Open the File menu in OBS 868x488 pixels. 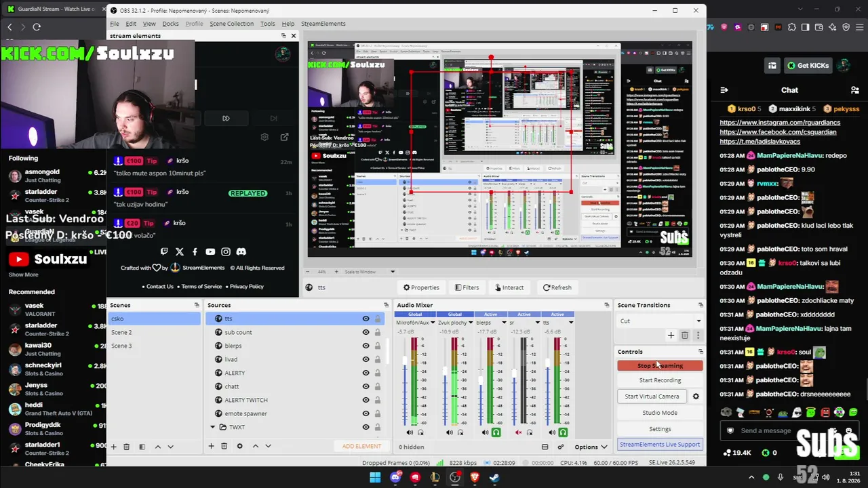115,24
